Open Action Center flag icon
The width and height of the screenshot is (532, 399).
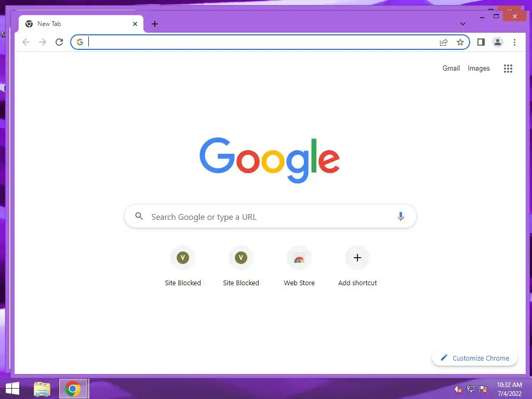click(x=483, y=389)
